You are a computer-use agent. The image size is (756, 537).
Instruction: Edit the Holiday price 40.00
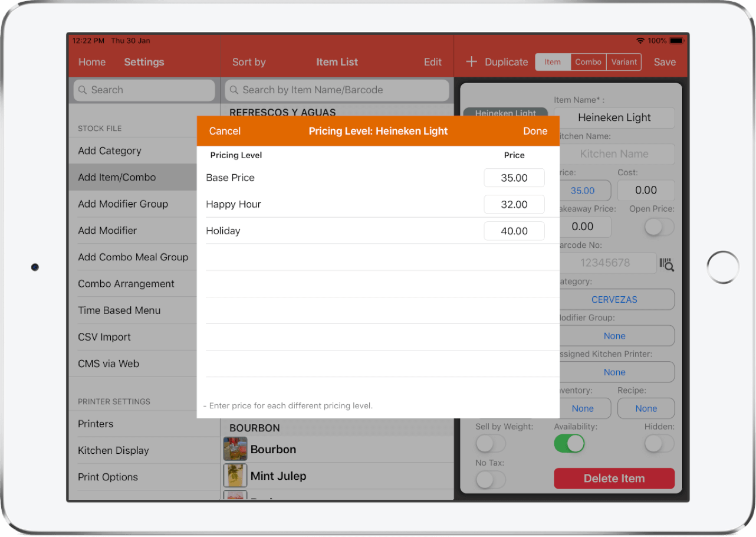coord(514,231)
